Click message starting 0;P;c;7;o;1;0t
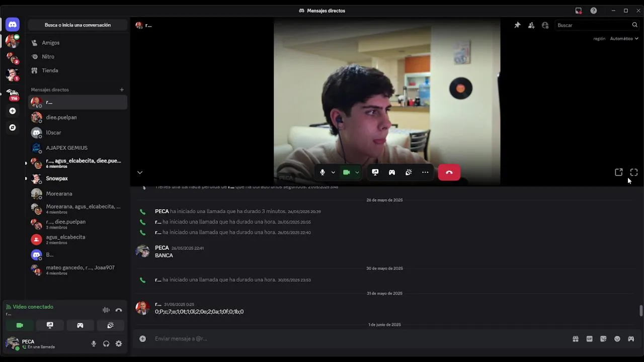Screen dimensions: 644x362 tap(199, 312)
